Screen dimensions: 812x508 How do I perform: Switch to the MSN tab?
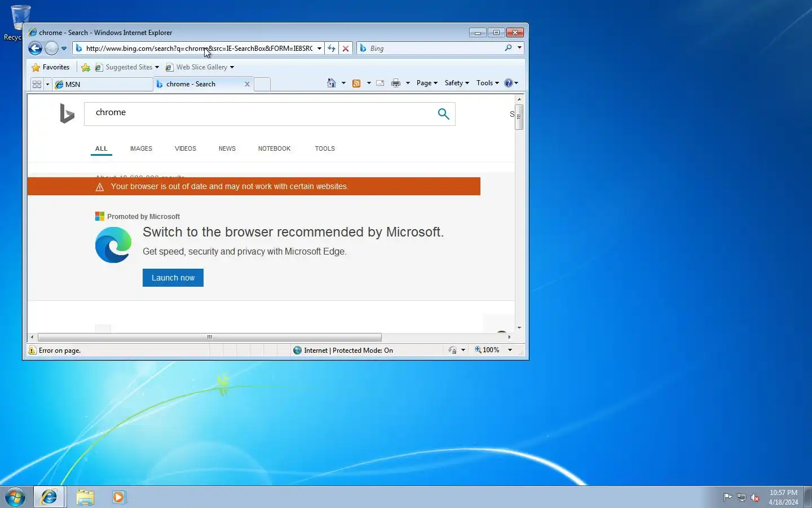(x=102, y=84)
